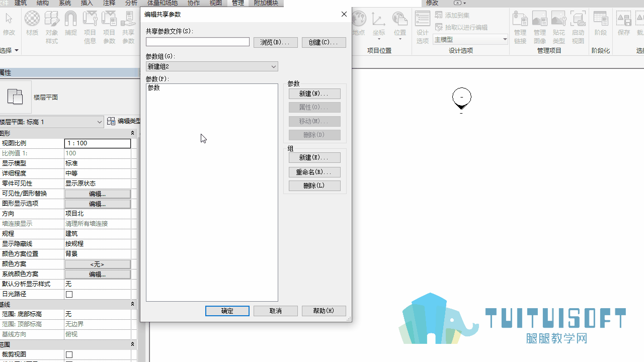Open 项目参数 (Project Parameters) in the ribbon
Image resolution: width=644 pixels, height=362 pixels.
click(x=109, y=27)
